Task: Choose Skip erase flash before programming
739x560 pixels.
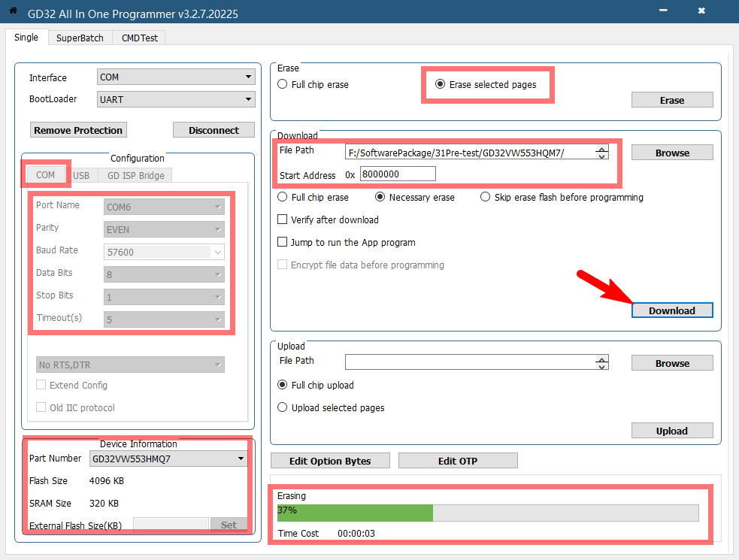Action: click(x=486, y=198)
